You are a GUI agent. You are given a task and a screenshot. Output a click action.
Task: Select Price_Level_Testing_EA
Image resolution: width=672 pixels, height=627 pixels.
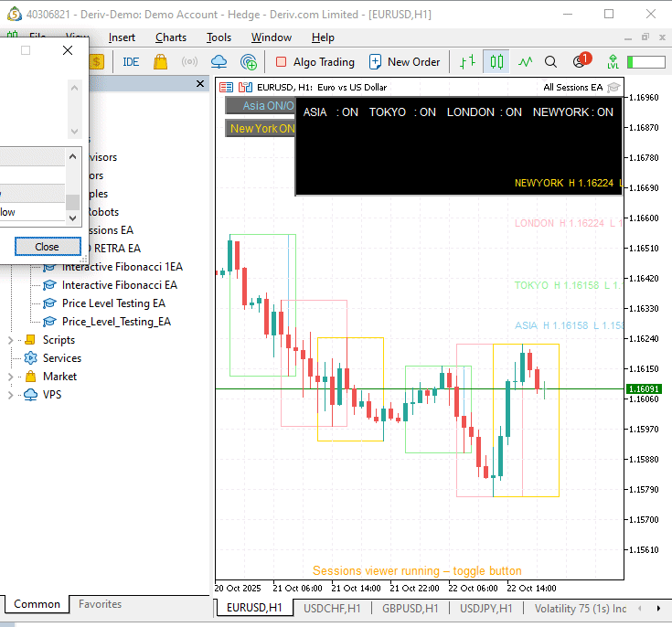pos(116,322)
